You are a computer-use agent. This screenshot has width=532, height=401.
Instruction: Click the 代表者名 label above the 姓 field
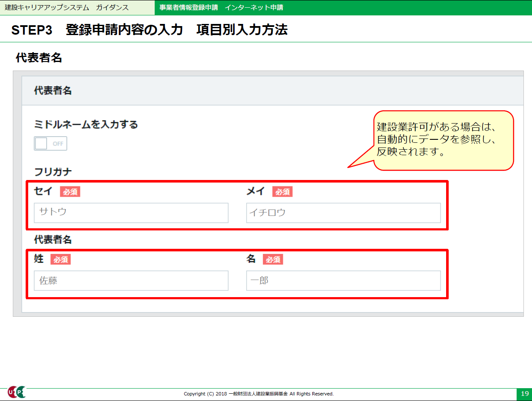(x=53, y=240)
